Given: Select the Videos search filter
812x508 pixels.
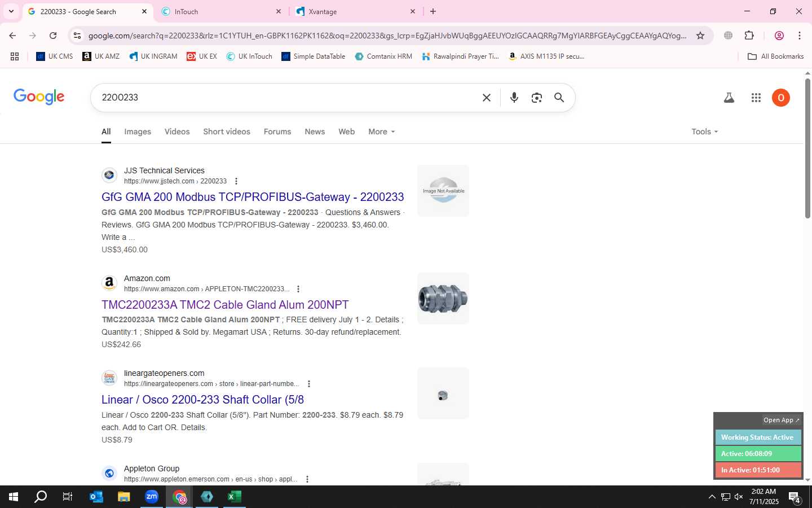Looking at the screenshot, I should [177, 132].
